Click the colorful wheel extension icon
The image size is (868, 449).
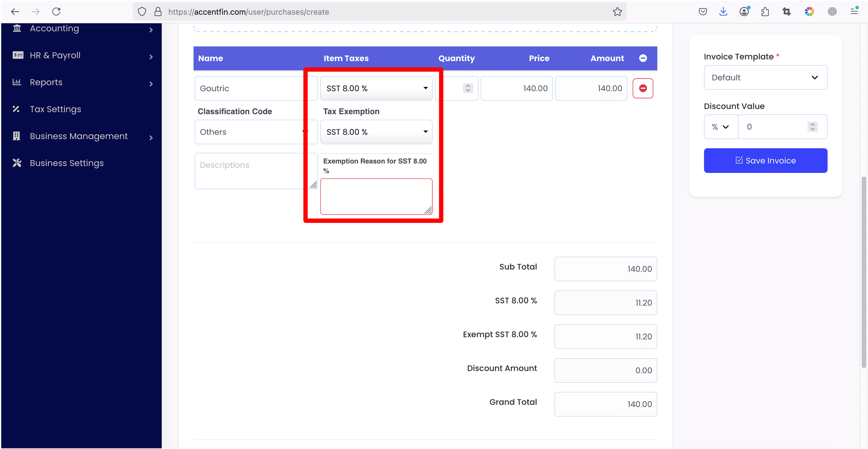(809, 12)
